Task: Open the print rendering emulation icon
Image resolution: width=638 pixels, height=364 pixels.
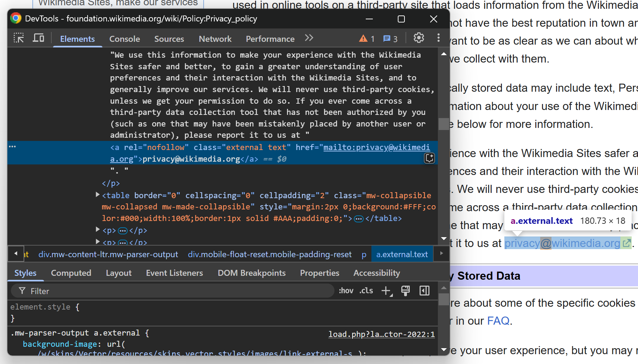Action: tap(405, 291)
